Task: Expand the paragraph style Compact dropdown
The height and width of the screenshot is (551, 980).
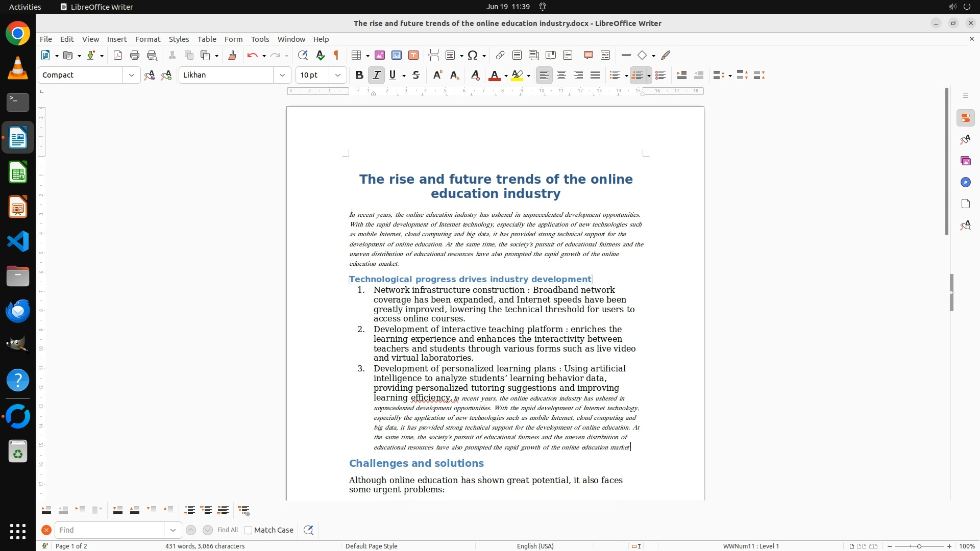Action: tap(131, 75)
